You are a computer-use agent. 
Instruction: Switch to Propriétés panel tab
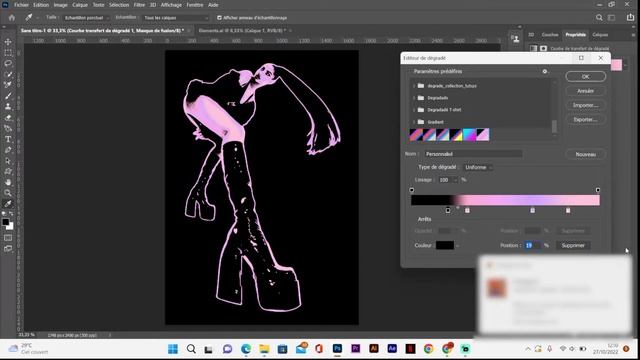[576, 35]
